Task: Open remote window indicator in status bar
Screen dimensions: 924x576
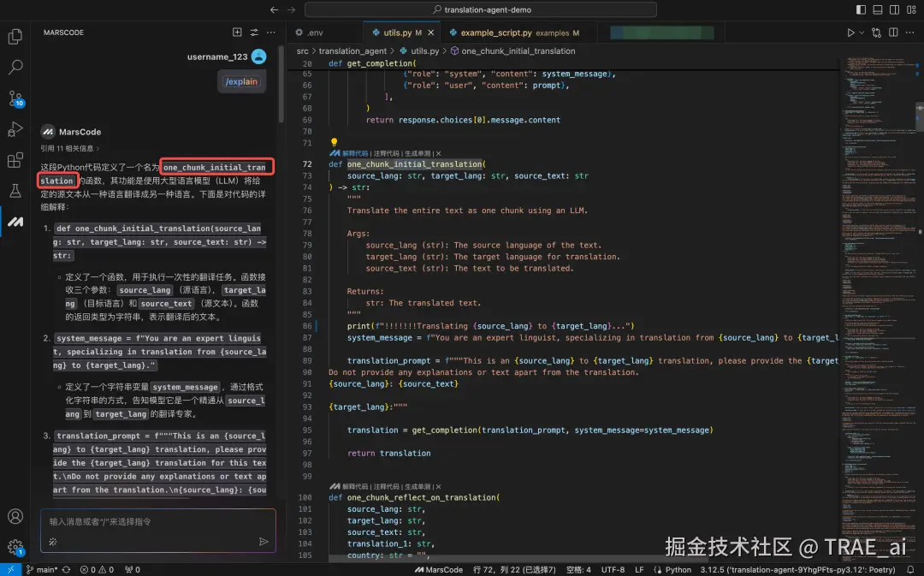Action: 10,569
